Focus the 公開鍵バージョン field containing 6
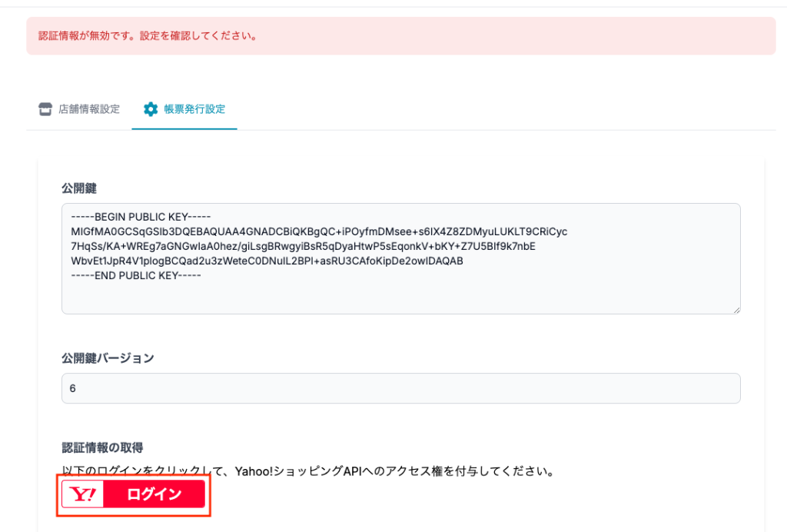787x532 pixels. coord(400,388)
